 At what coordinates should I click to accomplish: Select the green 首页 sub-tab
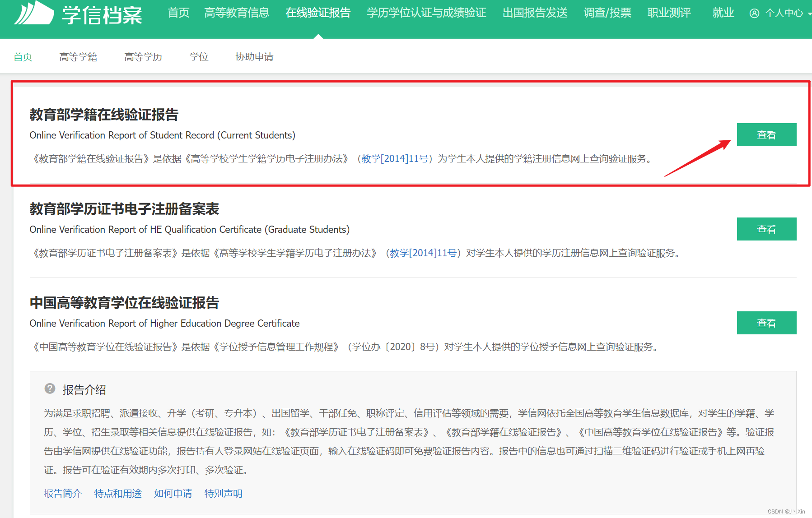click(23, 57)
